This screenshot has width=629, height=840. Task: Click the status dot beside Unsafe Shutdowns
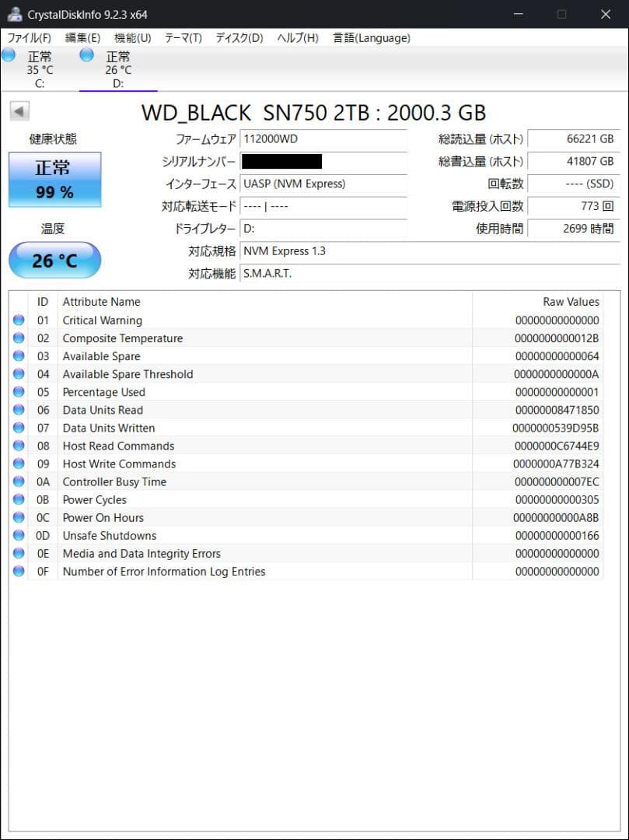18,535
